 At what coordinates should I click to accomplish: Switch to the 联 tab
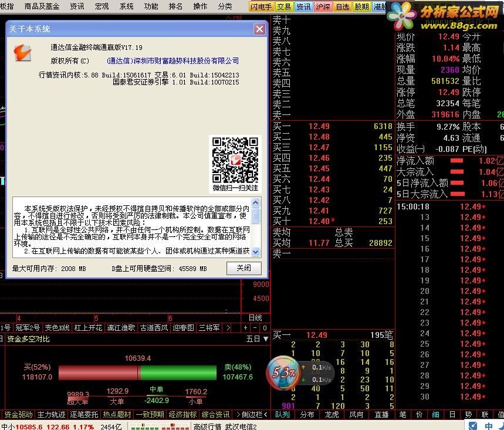point(485,415)
